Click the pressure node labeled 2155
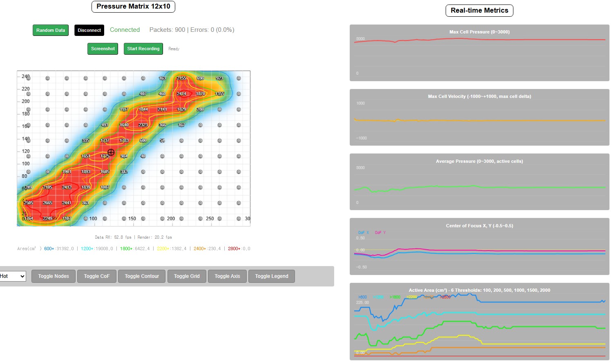 181,78
